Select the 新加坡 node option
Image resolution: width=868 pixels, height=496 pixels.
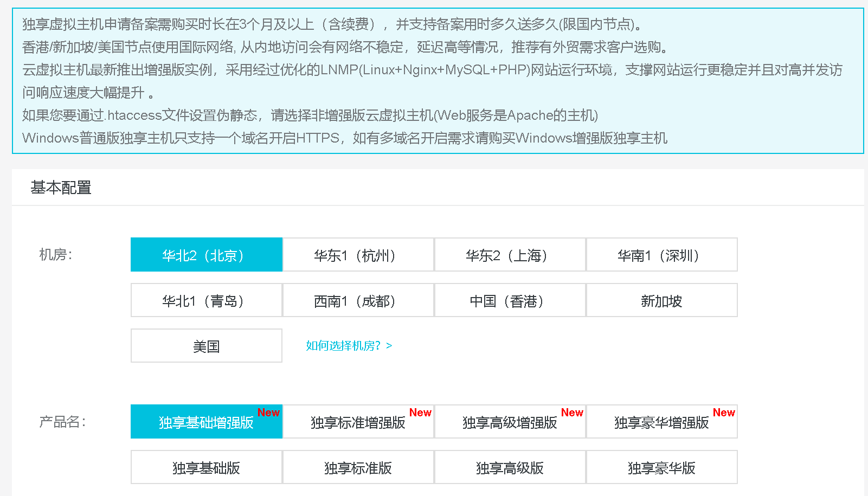point(661,300)
